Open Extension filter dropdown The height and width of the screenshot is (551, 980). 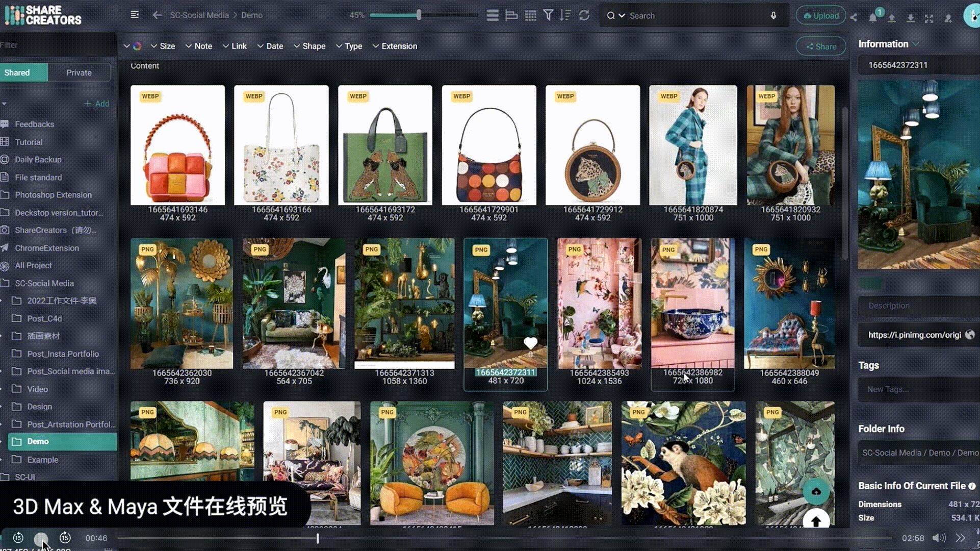click(x=395, y=46)
